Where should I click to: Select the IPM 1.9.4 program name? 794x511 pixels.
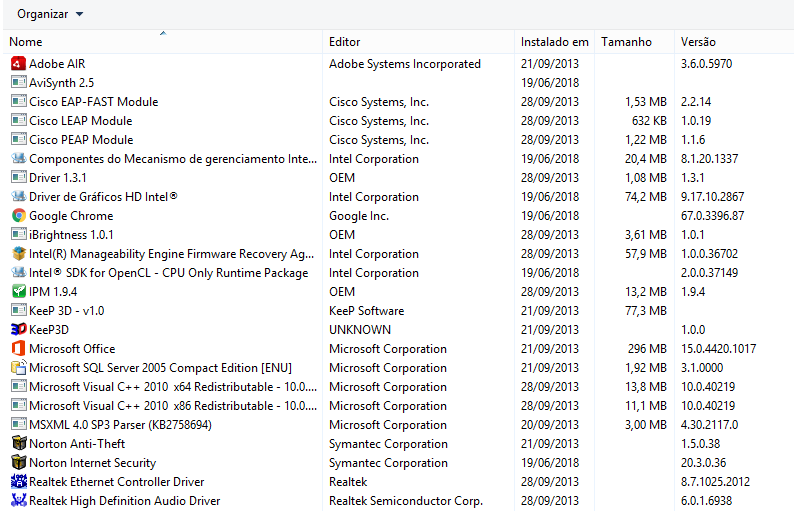click(53, 292)
